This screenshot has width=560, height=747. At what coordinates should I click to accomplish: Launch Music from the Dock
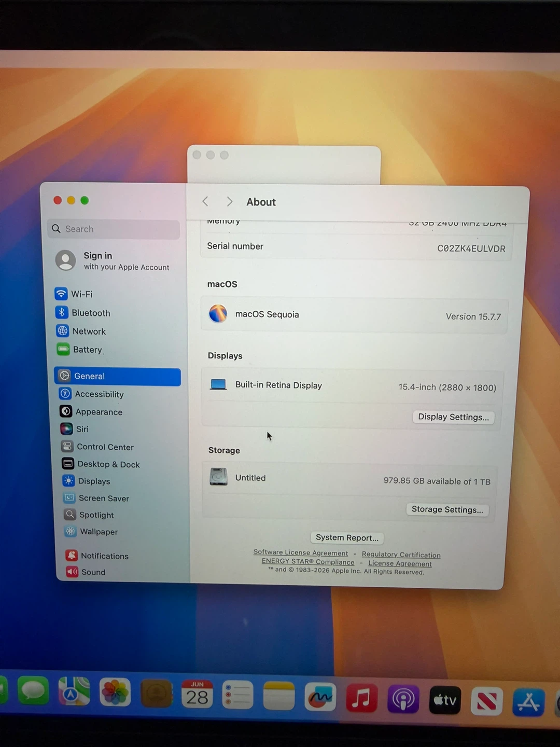pos(361,698)
